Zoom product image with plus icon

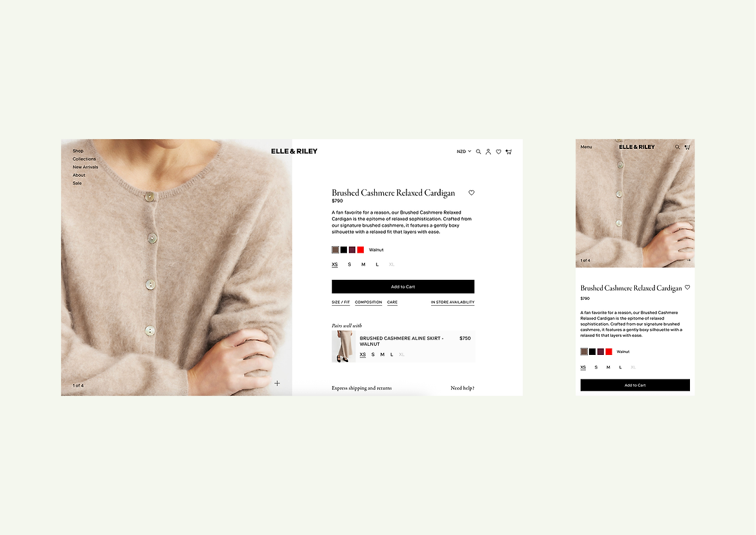pos(277,383)
